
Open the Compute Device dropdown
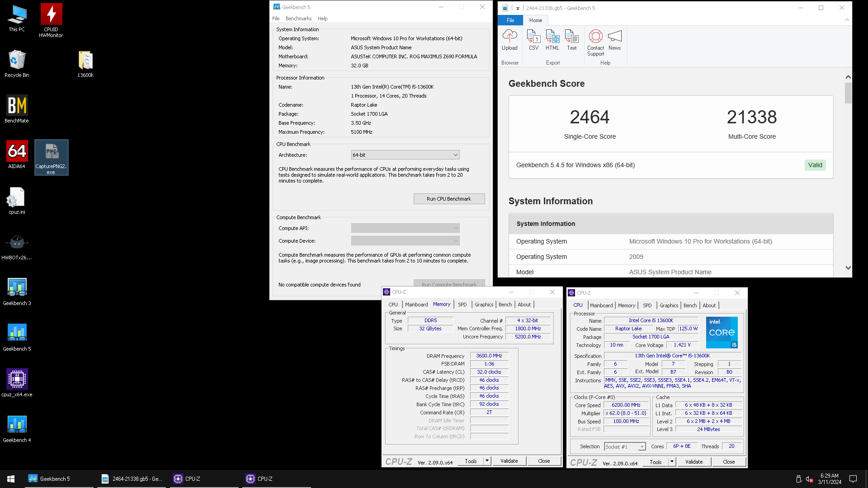405,241
